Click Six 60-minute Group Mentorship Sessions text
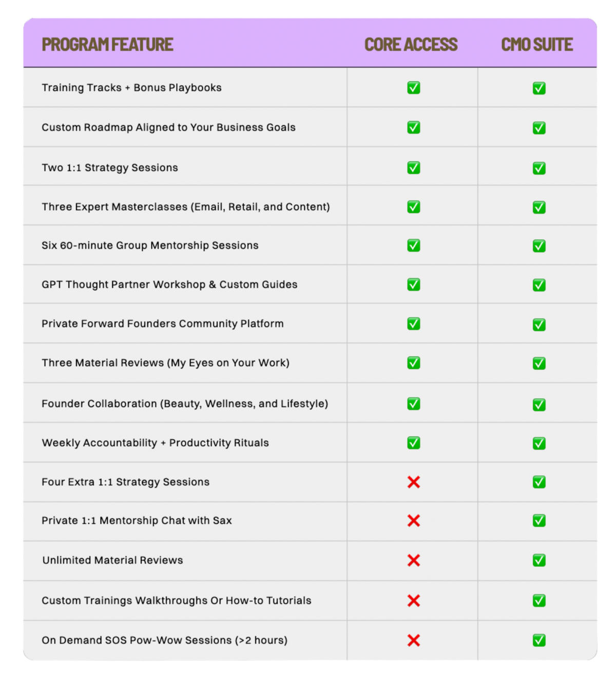Image resolution: width=616 pixels, height=679 pixels. tap(150, 246)
